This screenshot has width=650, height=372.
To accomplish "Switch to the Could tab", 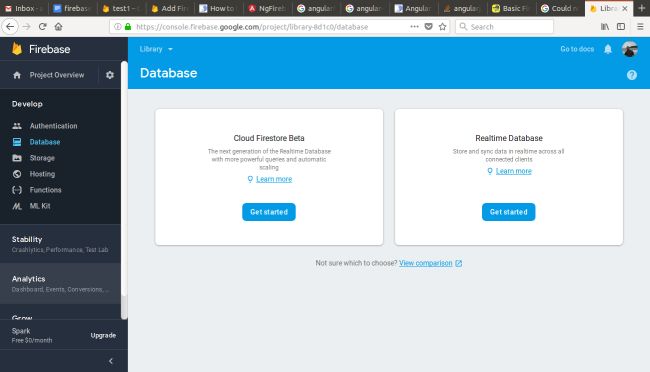I will (560, 8).
